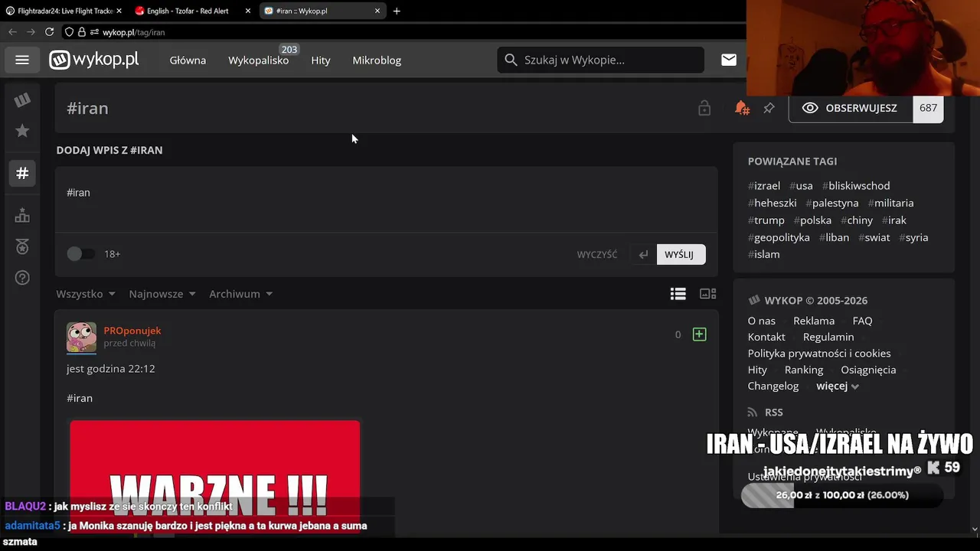Open related tag #chiny

click(857, 220)
